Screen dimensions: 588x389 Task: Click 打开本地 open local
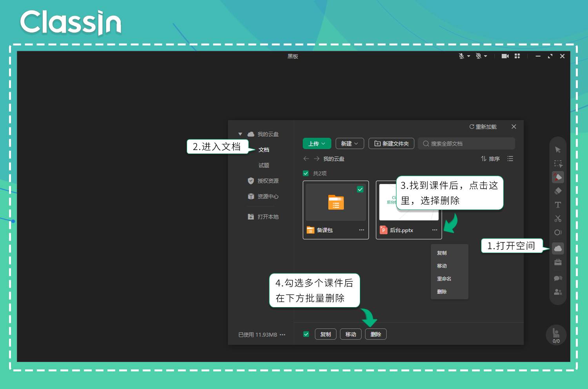[268, 217]
